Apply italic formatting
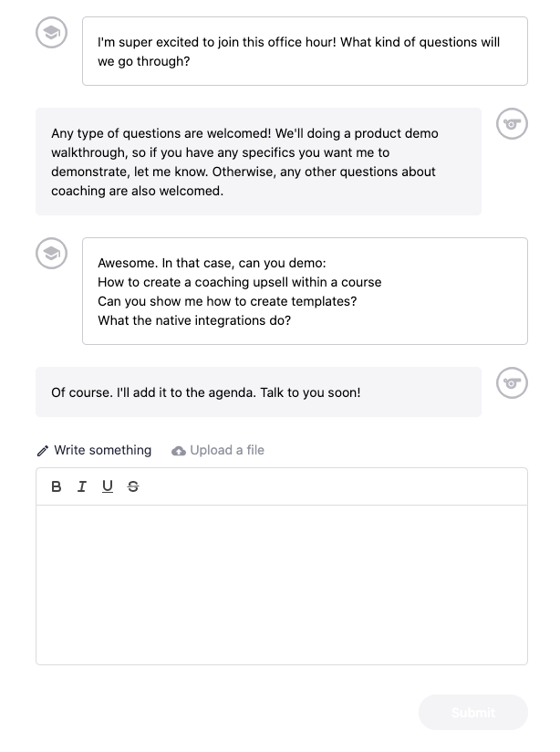Image resolution: width=560 pixels, height=752 pixels. tap(82, 486)
